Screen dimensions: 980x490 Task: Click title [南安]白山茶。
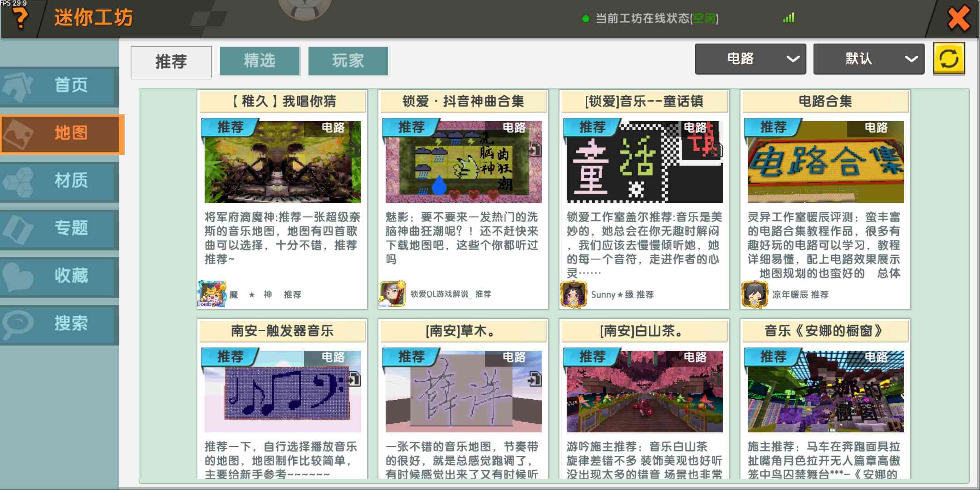point(642,330)
